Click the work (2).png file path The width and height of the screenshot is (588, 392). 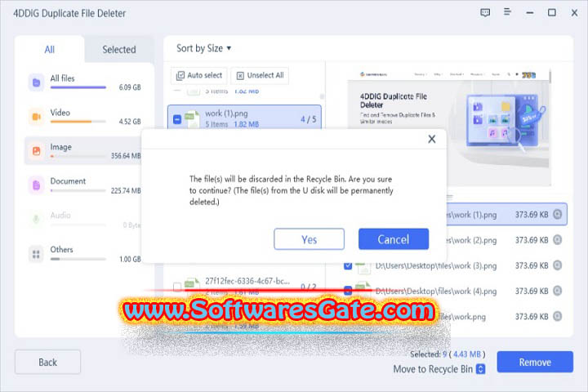pyautogui.click(x=472, y=240)
